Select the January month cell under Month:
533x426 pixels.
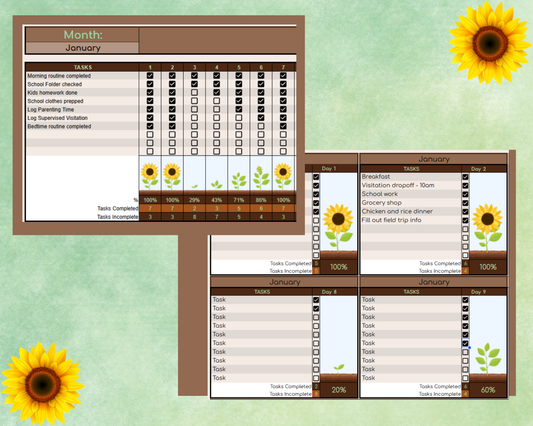tap(83, 48)
